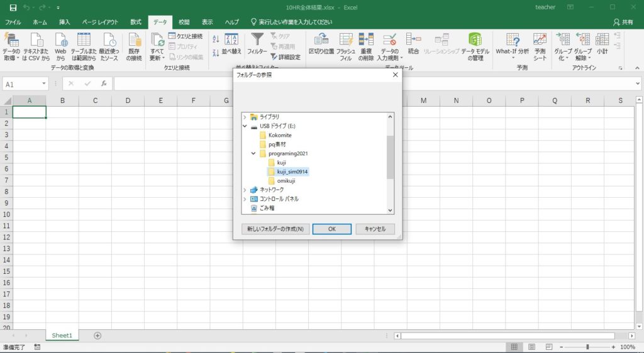Open 最近使ったソース (Recent Sources)
Image resolution: width=644 pixels, height=353 pixels.
pos(109,47)
